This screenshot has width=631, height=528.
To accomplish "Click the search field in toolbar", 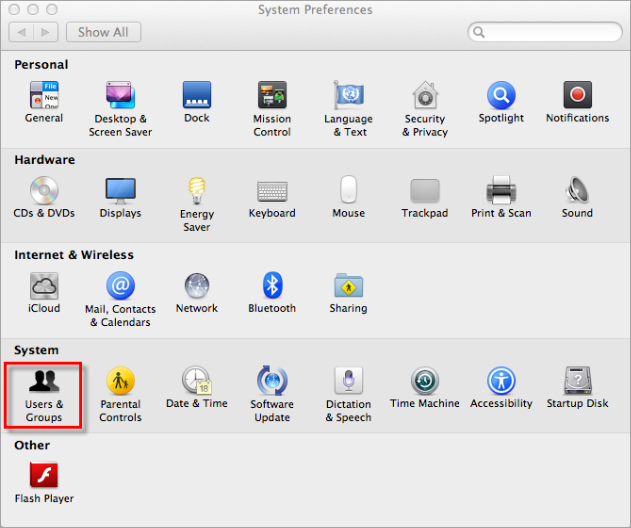I will (x=547, y=32).
